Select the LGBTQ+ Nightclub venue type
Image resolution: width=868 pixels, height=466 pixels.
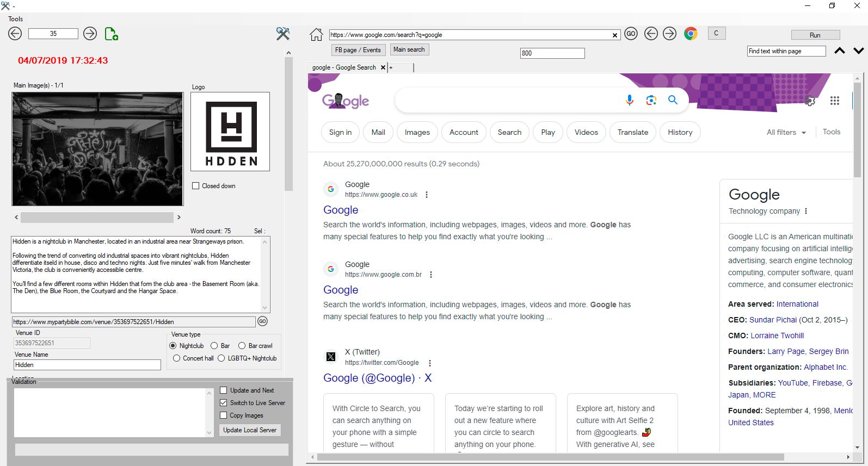coord(221,358)
